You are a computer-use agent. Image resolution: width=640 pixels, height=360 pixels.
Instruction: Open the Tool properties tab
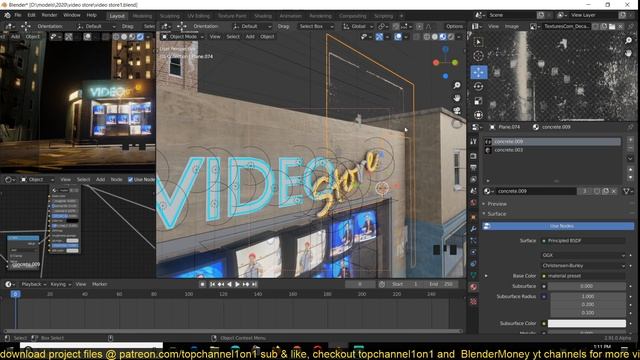click(x=473, y=141)
